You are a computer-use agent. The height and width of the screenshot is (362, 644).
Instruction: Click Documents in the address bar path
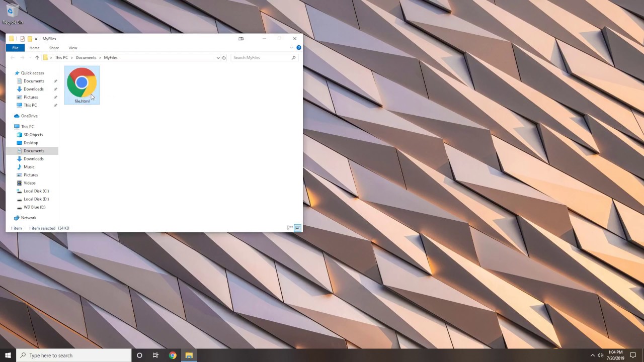click(86, 58)
